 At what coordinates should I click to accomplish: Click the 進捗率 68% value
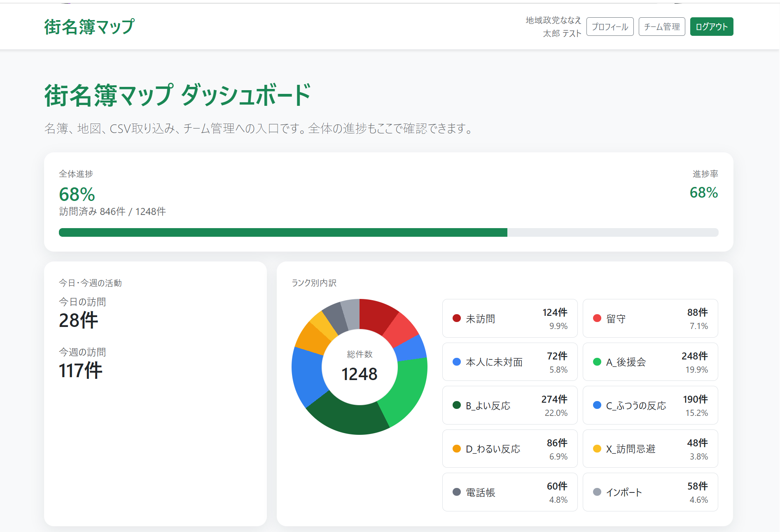pyautogui.click(x=704, y=193)
